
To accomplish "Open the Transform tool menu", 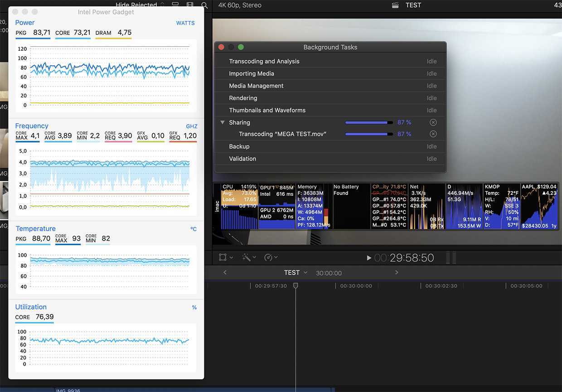I will 225,257.
